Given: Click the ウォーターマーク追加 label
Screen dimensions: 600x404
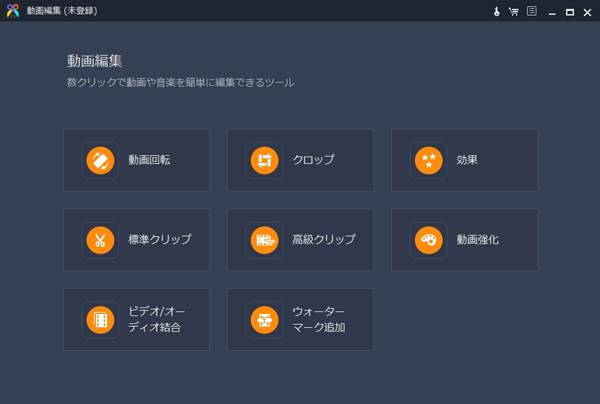Looking at the screenshot, I should (319, 319).
